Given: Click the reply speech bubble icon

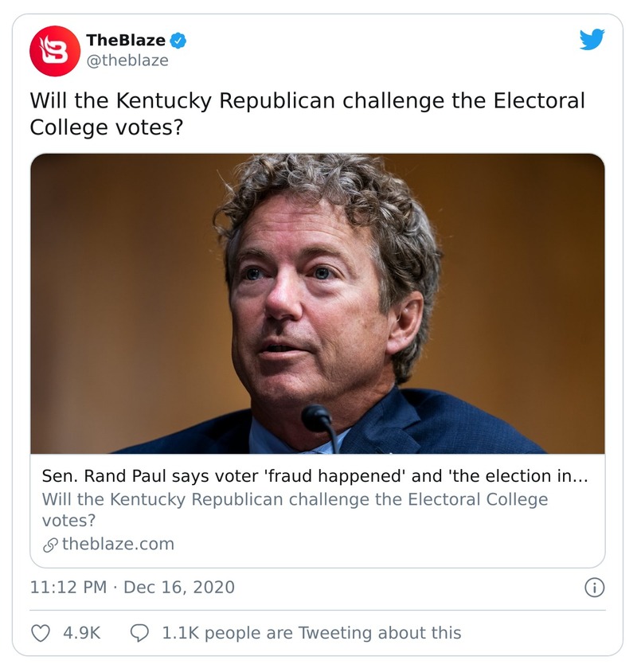Looking at the screenshot, I should point(139,633).
